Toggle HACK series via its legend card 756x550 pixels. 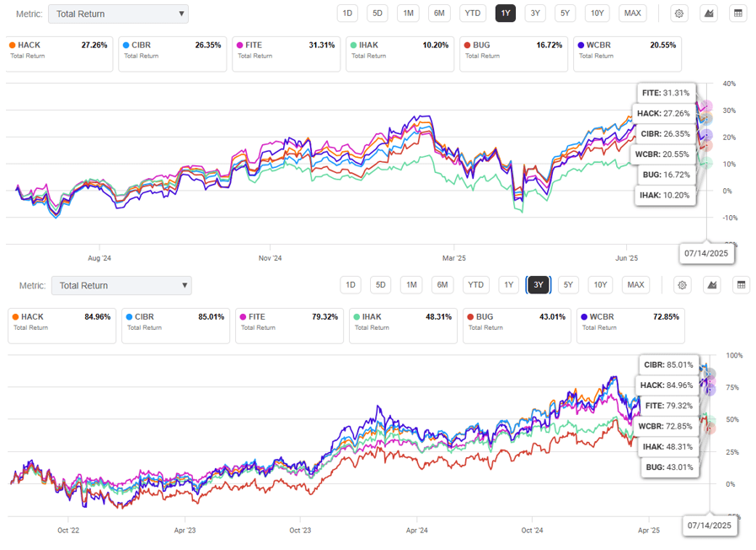point(59,49)
